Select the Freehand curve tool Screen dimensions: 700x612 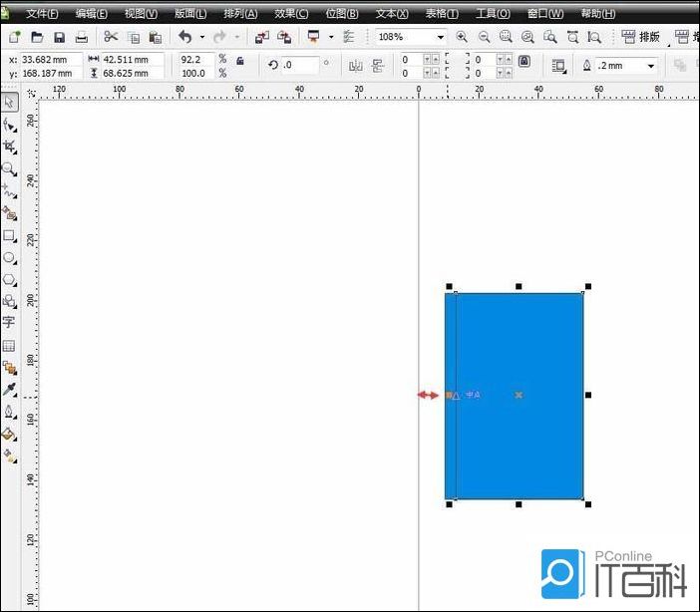(9, 191)
